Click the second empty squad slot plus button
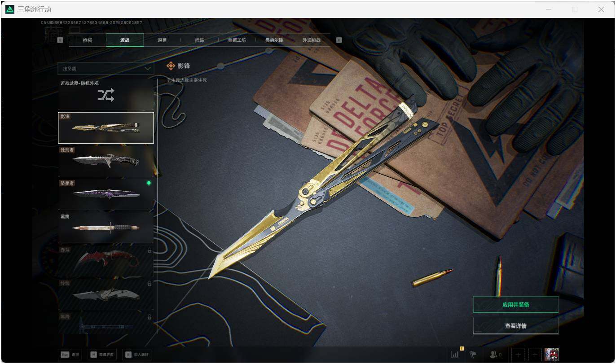The height and width of the screenshot is (364, 616). pyautogui.click(x=535, y=355)
